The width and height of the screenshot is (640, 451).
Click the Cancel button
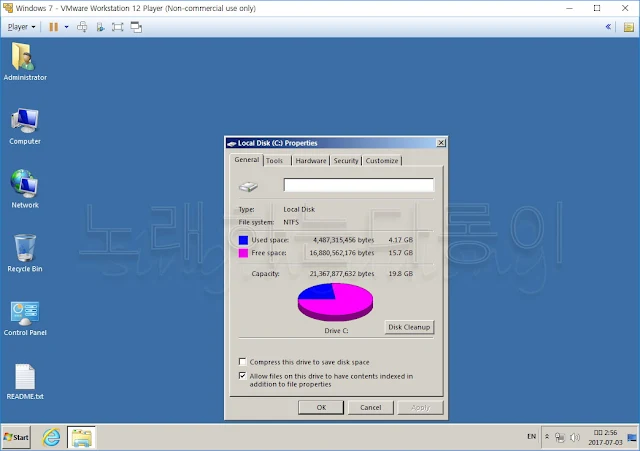pos(371,407)
